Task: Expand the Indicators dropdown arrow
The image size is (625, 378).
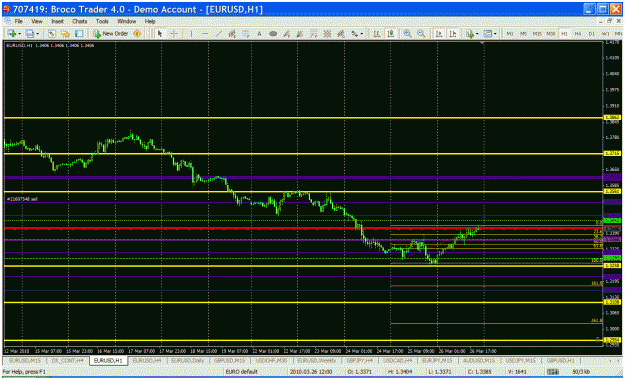Action: pos(477,34)
